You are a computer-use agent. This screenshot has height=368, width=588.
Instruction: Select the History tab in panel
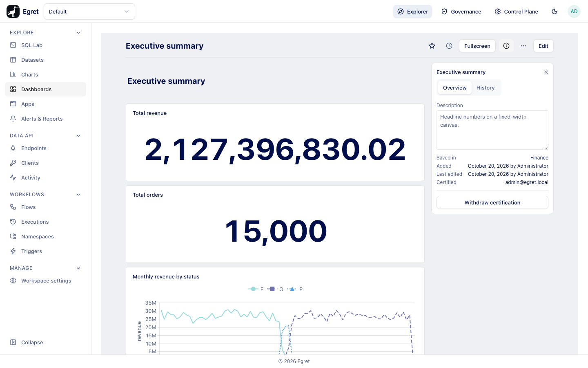click(486, 88)
